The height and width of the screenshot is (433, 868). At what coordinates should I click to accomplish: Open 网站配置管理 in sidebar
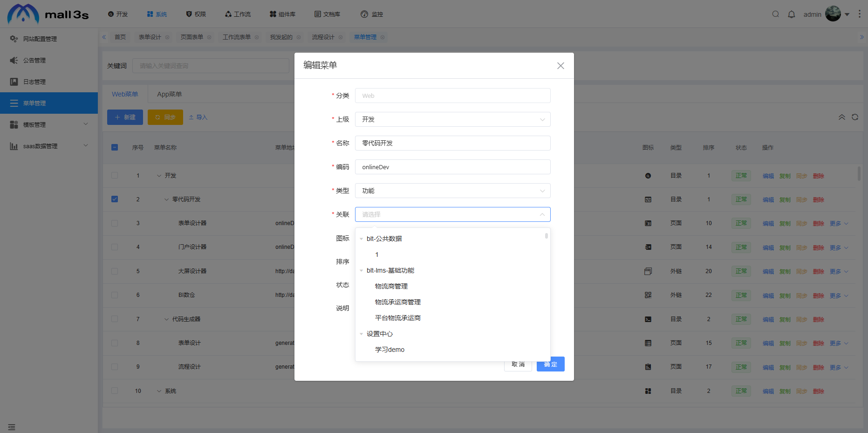pyautogui.click(x=49, y=39)
